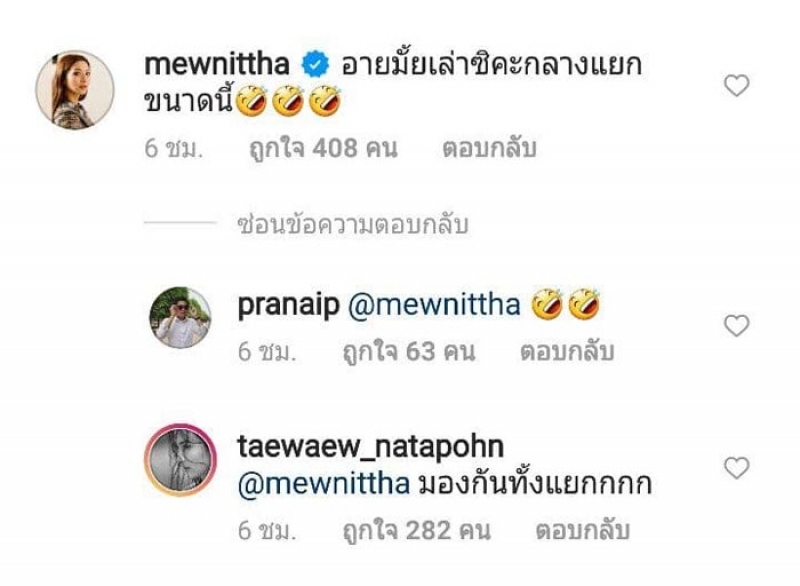The height and width of the screenshot is (586, 800).
Task: Reply to mewnittha's comment using ตอบกลับ
Action: [489, 148]
